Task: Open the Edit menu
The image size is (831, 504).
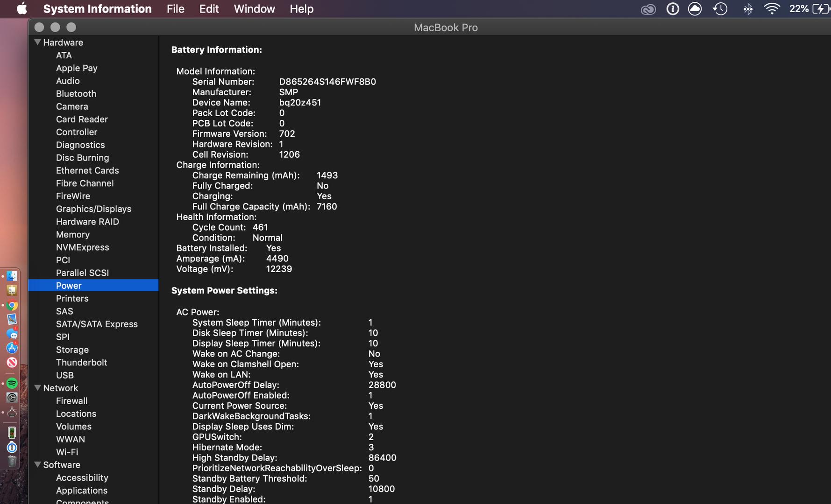Action: pos(209,9)
